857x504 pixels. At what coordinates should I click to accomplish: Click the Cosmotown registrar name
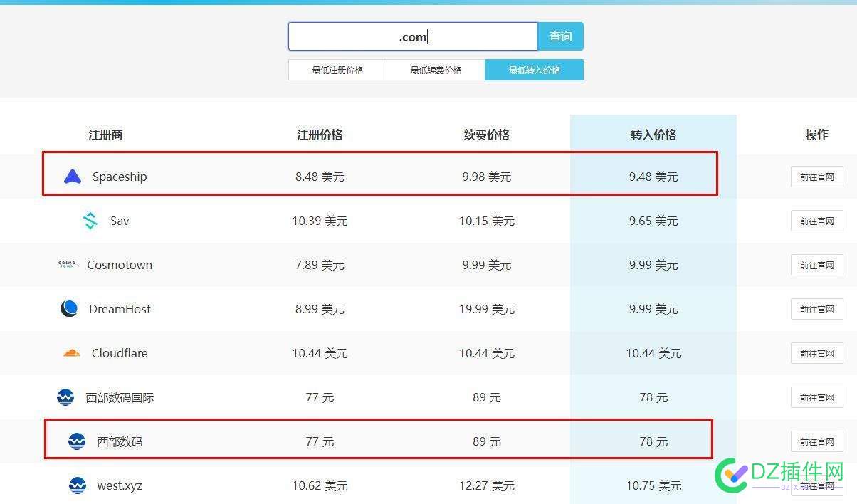coord(120,265)
